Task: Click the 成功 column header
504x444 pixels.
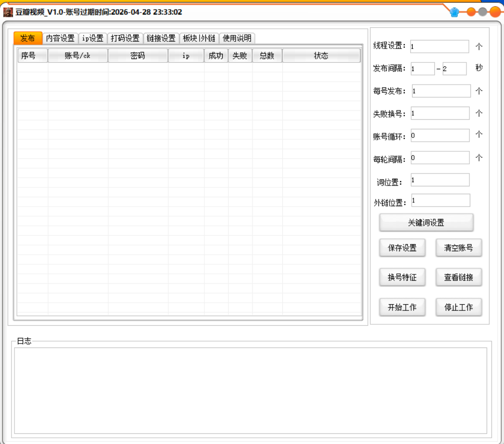Action: pos(216,56)
